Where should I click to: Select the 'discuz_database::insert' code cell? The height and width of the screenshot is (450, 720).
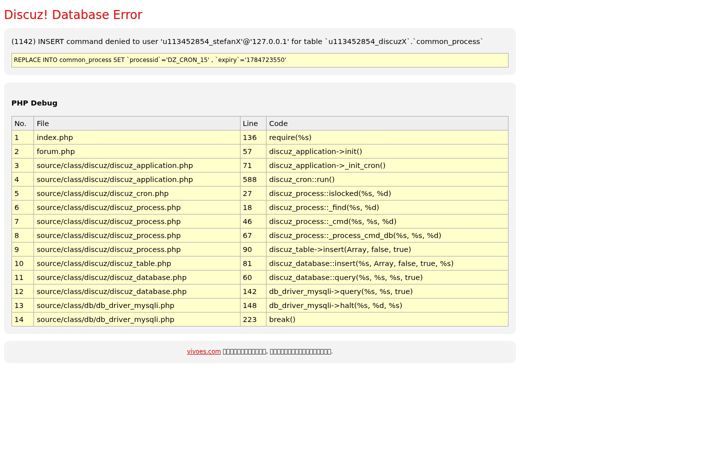click(x=387, y=264)
